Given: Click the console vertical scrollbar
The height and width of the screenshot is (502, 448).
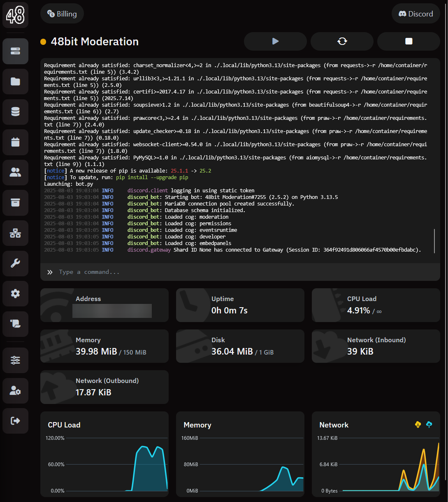Looking at the screenshot, I should pos(434,241).
